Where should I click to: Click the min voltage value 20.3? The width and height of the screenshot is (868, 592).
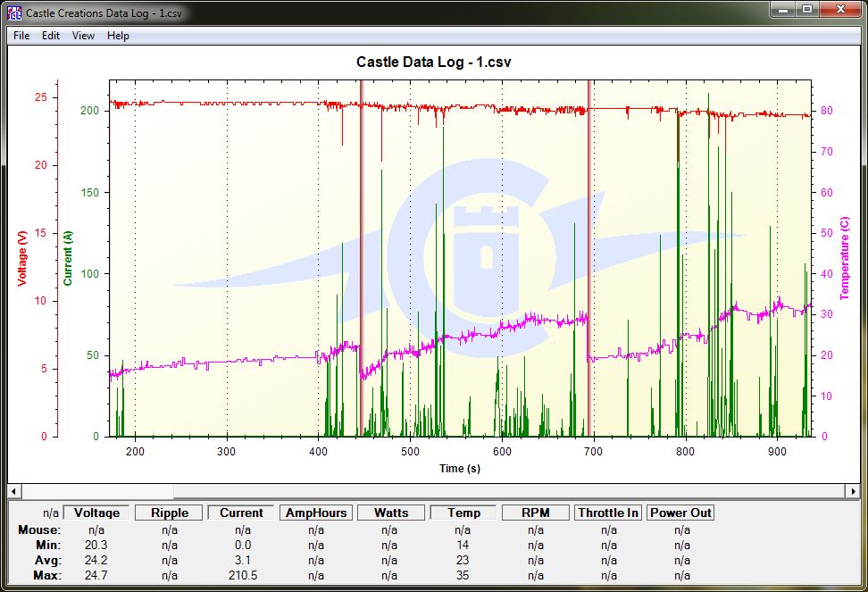click(96, 545)
